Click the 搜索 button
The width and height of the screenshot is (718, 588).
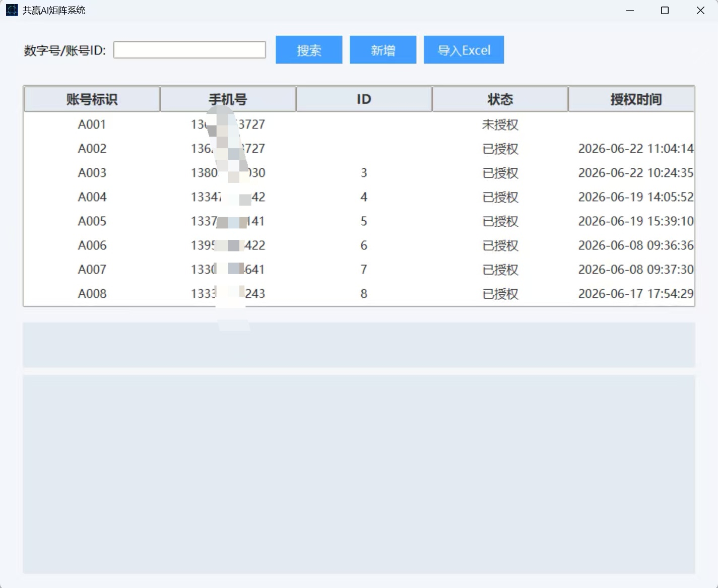point(309,50)
